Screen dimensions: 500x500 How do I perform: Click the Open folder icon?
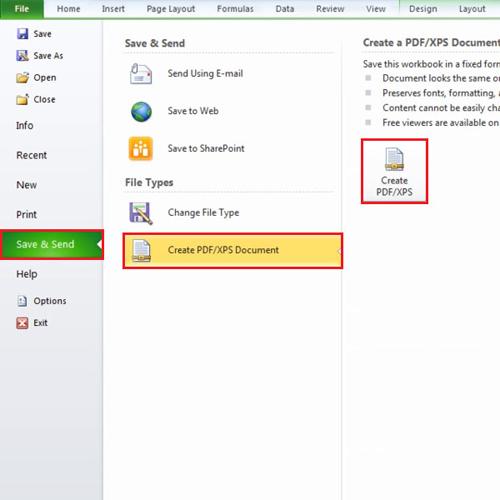click(23, 78)
